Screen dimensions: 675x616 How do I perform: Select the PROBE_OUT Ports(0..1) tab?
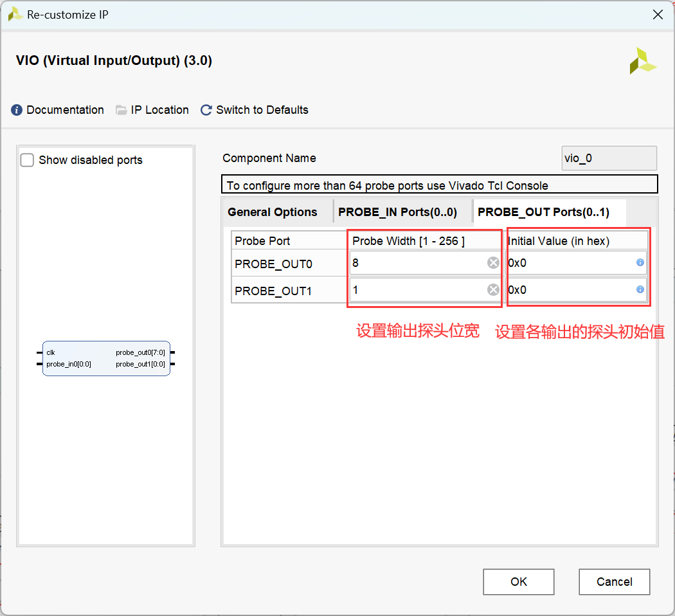tap(543, 212)
